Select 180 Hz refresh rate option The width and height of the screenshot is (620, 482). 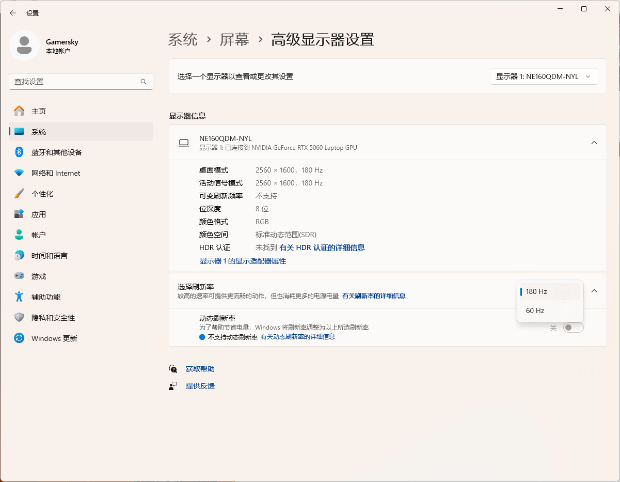click(536, 291)
